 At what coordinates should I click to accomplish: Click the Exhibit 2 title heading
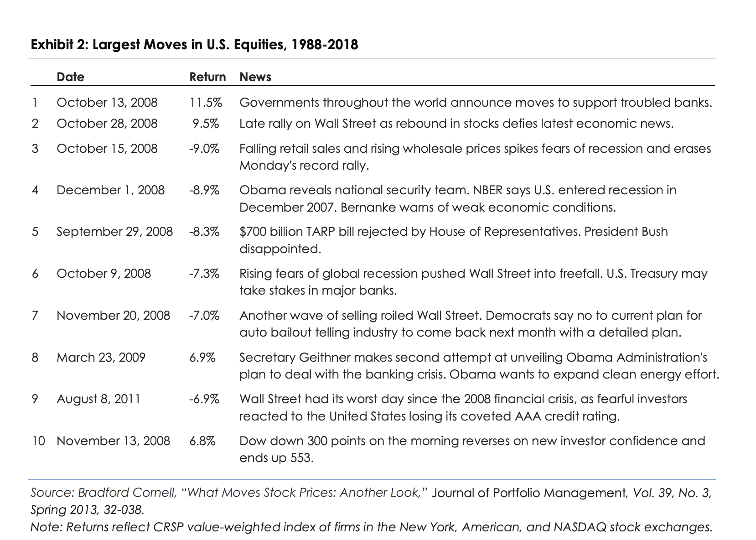(x=194, y=45)
